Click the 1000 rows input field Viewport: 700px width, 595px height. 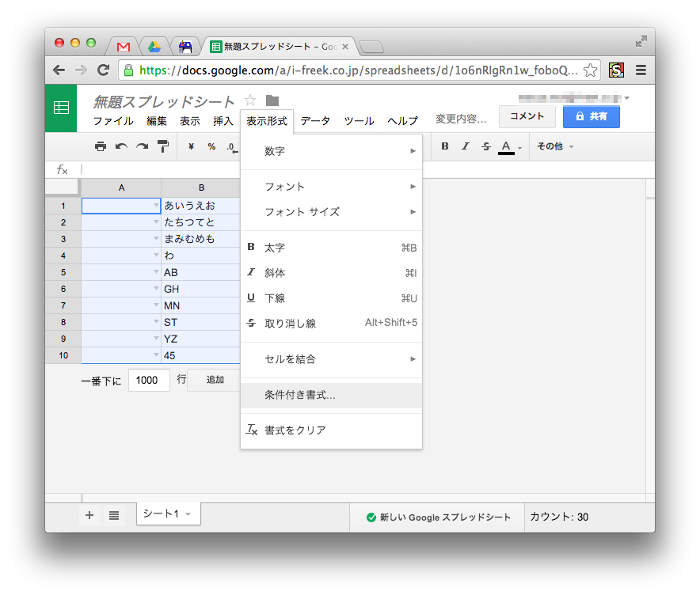click(x=149, y=380)
